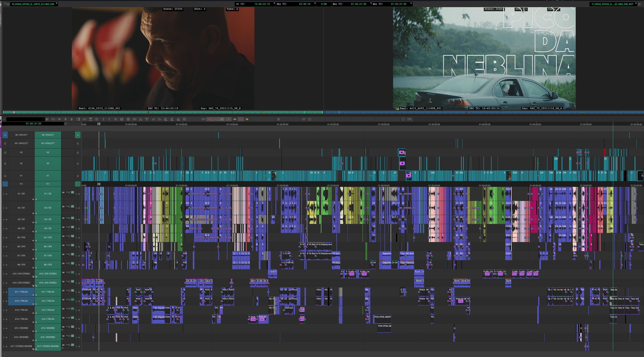644x357 pixels.
Task: Toggle record monitor box for V1 track
Action: [x=78, y=176]
